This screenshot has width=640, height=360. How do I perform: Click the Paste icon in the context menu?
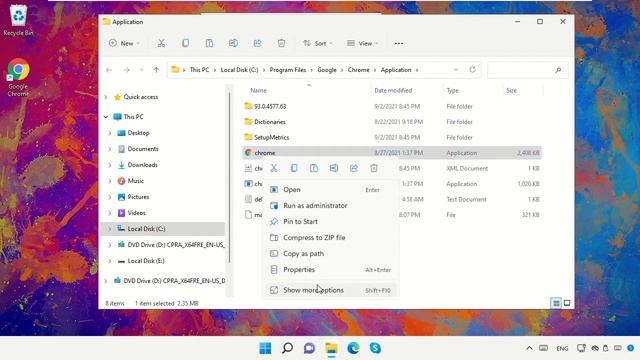click(314, 168)
